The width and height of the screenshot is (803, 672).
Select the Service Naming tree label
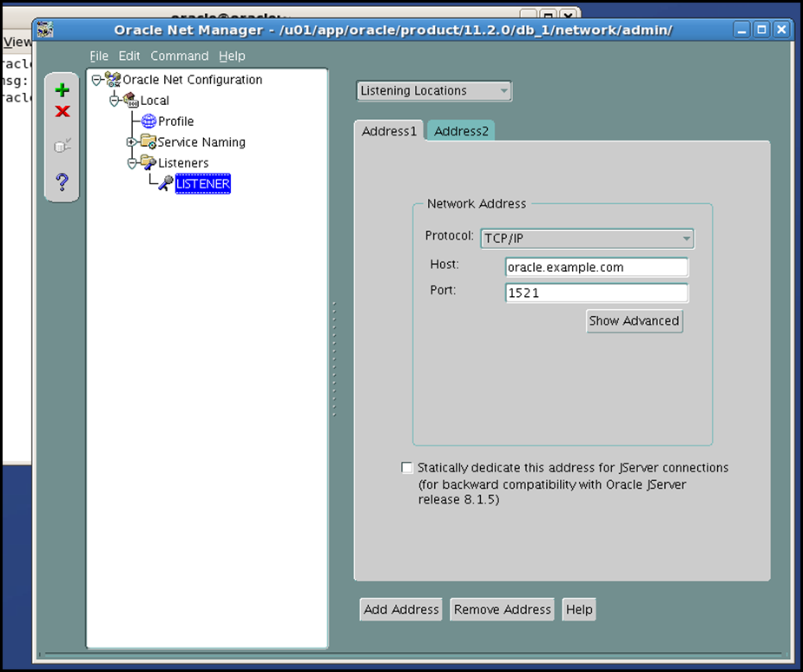[201, 142]
